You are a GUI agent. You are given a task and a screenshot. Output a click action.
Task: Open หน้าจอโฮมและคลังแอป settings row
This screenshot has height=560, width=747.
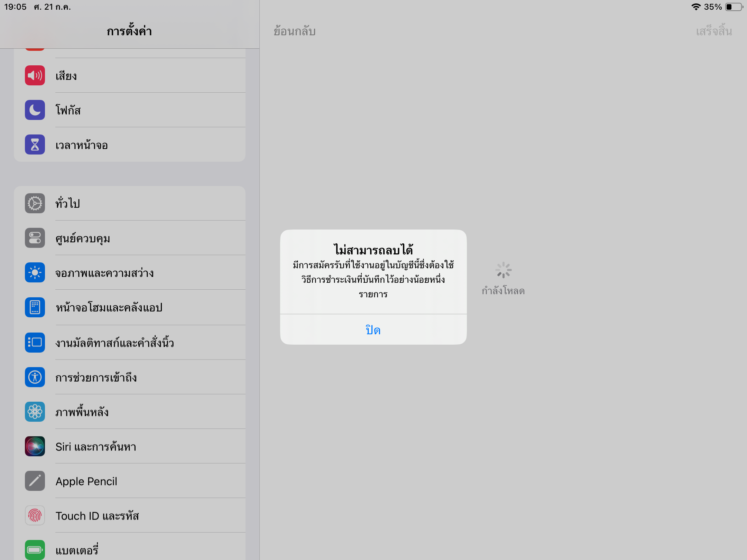[x=109, y=307]
